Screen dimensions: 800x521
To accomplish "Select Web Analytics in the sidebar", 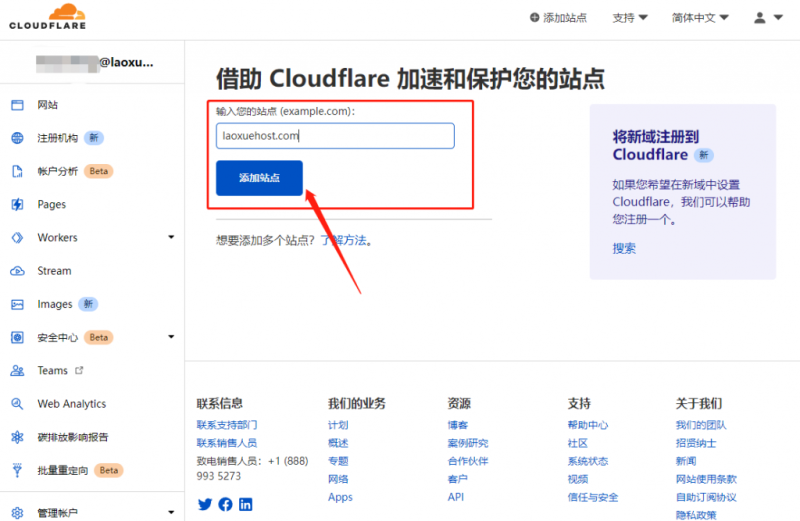I will coord(72,404).
